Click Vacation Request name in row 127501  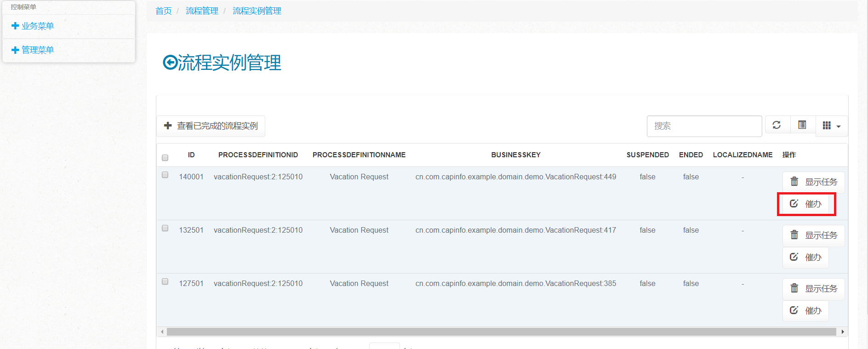point(359,284)
